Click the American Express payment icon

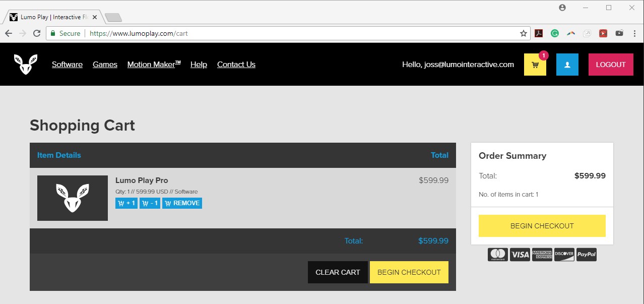pos(542,255)
